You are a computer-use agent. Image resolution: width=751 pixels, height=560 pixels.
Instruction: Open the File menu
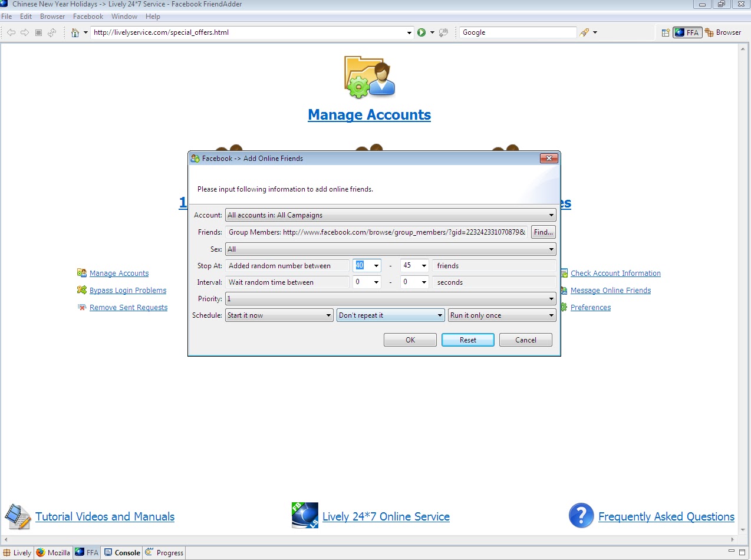click(x=6, y=17)
